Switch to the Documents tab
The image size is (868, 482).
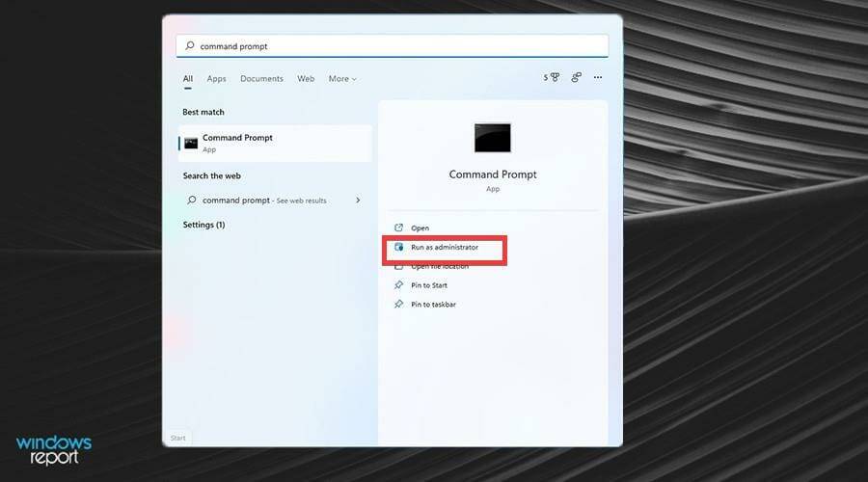[x=261, y=79]
